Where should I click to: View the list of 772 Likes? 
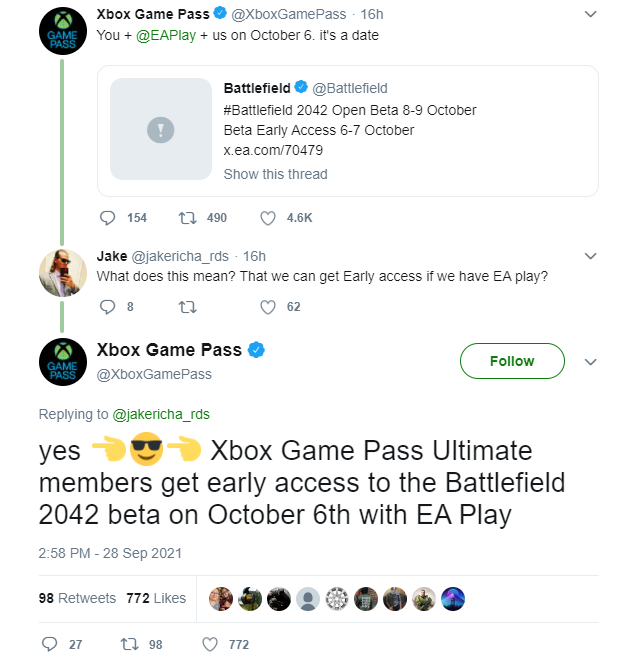(156, 598)
